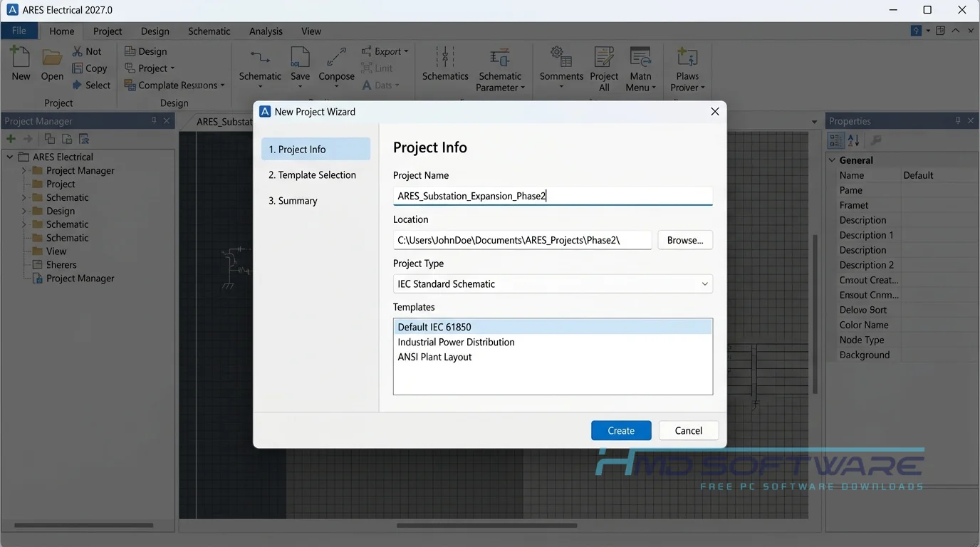The width and height of the screenshot is (980, 547).
Task: Click the Node Type property row
Action: pos(902,340)
